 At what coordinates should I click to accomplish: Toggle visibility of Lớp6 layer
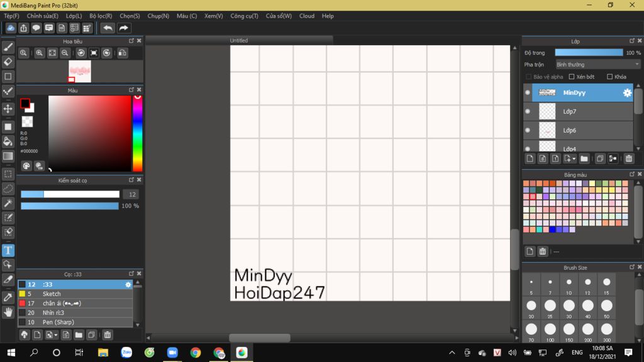[x=528, y=130]
